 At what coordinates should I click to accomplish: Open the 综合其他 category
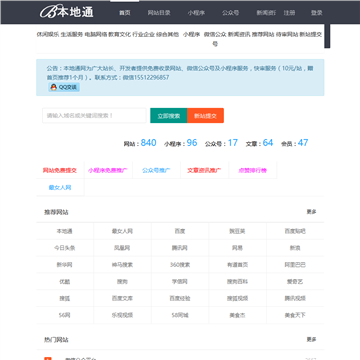point(168,34)
